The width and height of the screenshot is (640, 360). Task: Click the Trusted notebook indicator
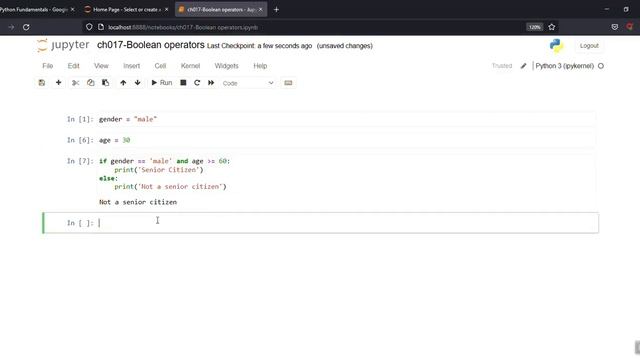(x=502, y=66)
